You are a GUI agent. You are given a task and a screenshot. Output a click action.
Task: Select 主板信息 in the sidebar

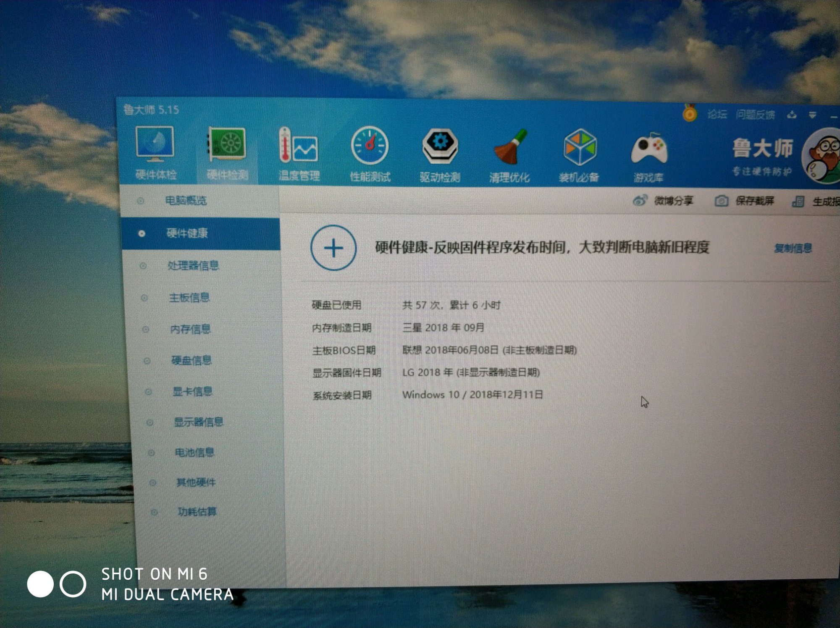point(189,298)
